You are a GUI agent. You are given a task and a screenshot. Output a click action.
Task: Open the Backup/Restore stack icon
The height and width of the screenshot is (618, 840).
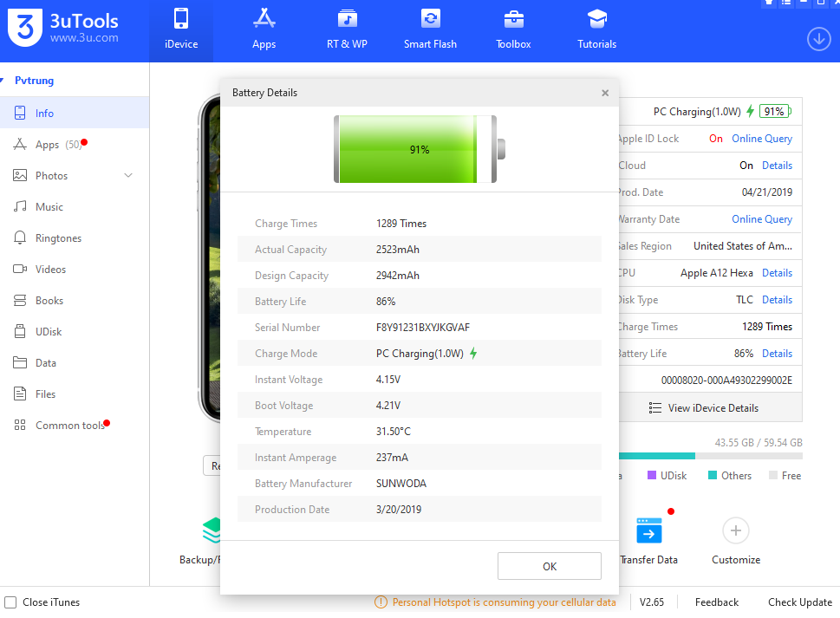212,530
